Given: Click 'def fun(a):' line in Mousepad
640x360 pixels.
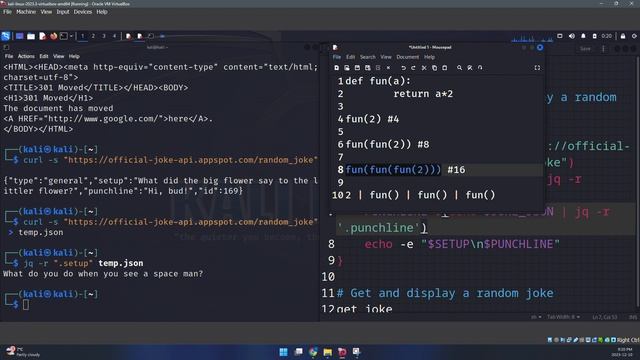Looking at the screenshot, I should tap(378, 81).
